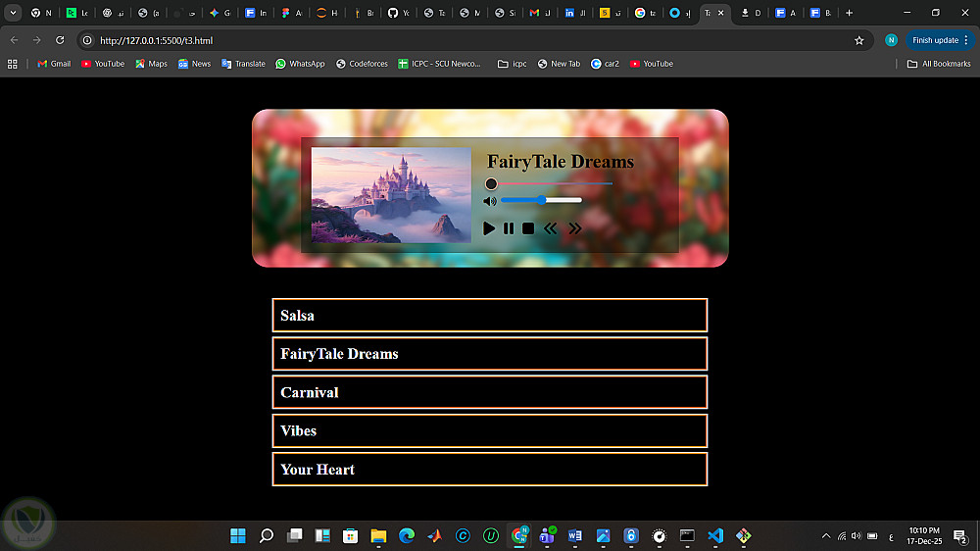Screen dimensions: 980x551
Task: Switch to the Figma browser tab
Action: (291, 13)
